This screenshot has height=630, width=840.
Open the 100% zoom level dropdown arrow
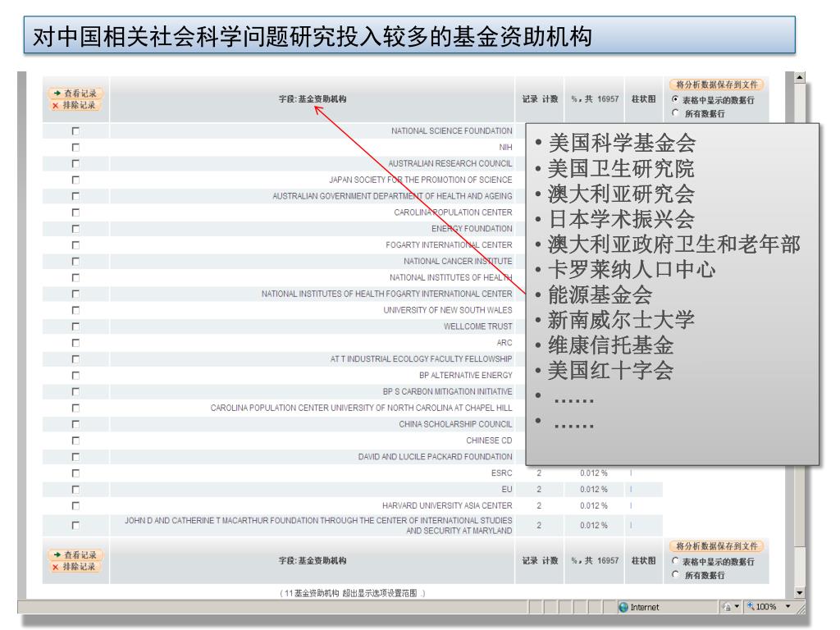point(788,607)
